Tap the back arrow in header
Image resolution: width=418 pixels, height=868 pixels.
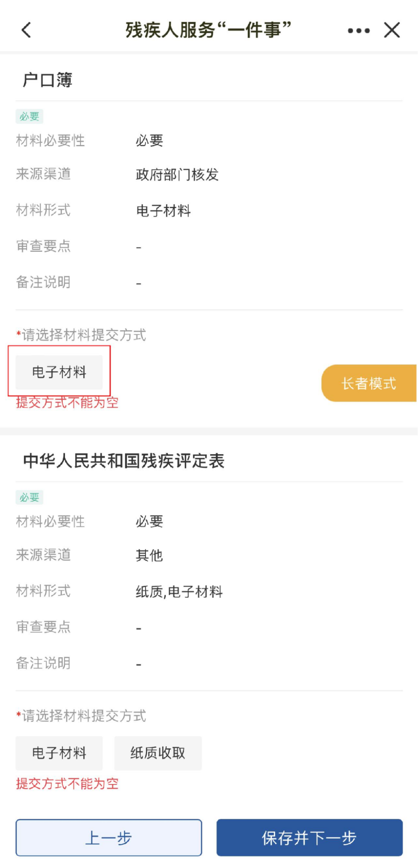click(x=27, y=30)
